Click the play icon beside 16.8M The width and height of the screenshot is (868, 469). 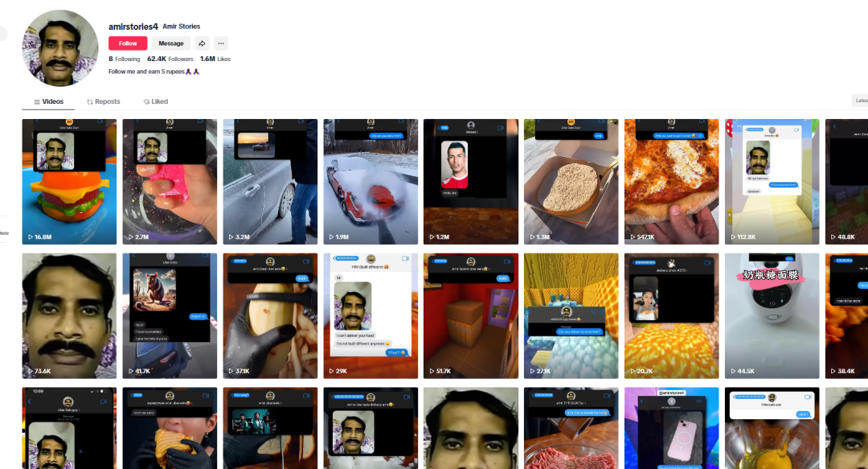[x=31, y=237]
